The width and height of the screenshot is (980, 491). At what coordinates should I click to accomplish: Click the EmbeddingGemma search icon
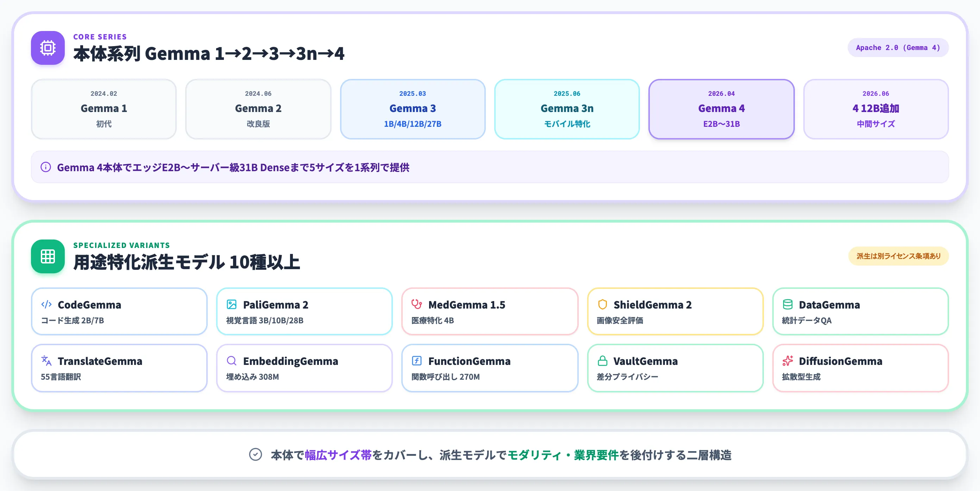pyautogui.click(x=232, y=360)
